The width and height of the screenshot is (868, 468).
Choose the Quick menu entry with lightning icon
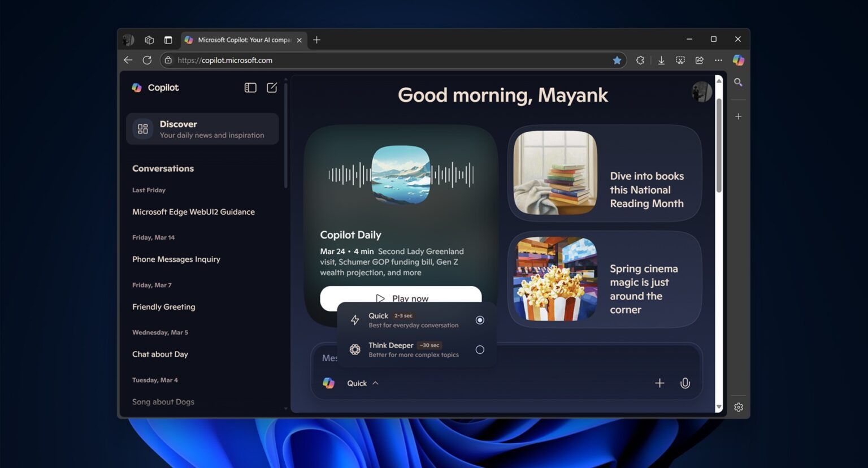(x=416, y=320)
